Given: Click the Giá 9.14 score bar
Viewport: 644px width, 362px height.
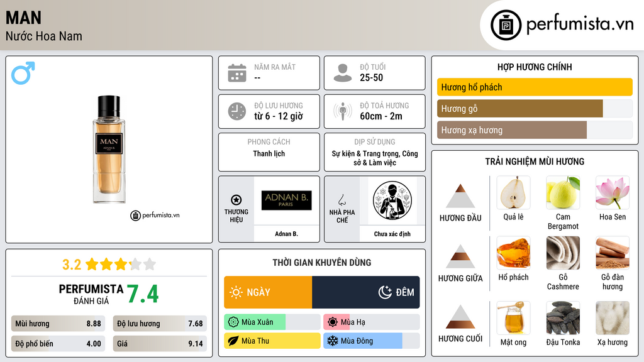Looking at the screenshot, I should [160, 344].
